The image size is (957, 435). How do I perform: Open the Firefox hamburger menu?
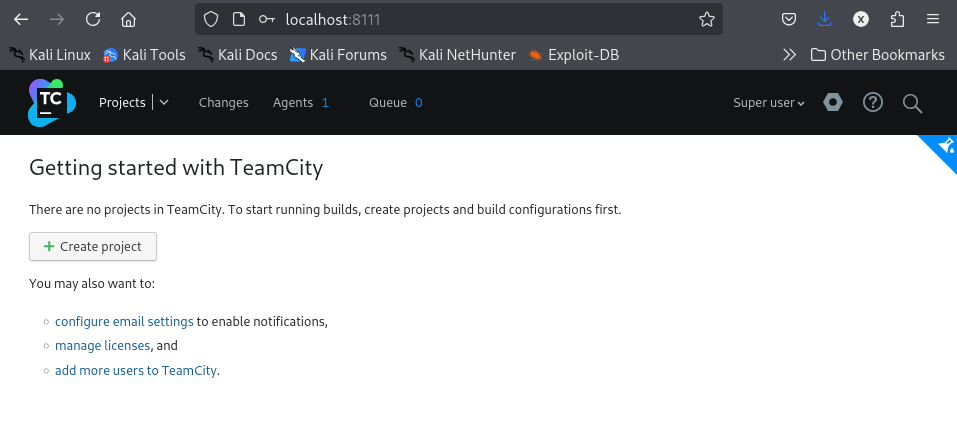933,20
